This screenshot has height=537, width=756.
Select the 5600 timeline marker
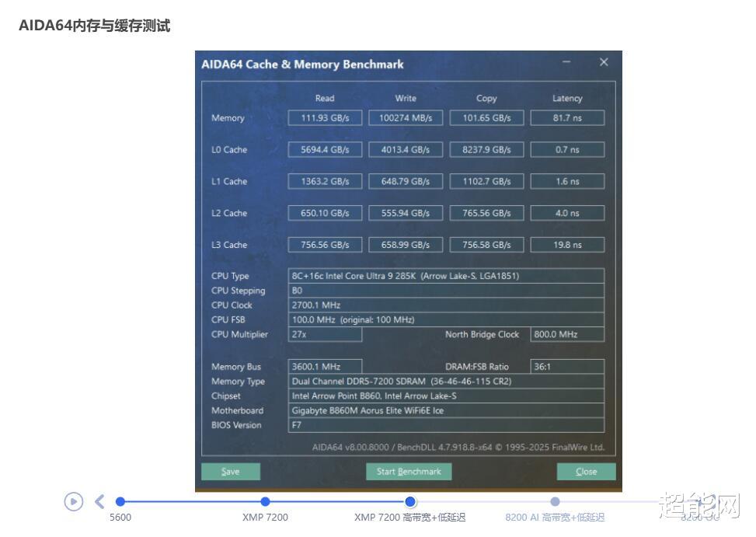(x=120, y=502)
